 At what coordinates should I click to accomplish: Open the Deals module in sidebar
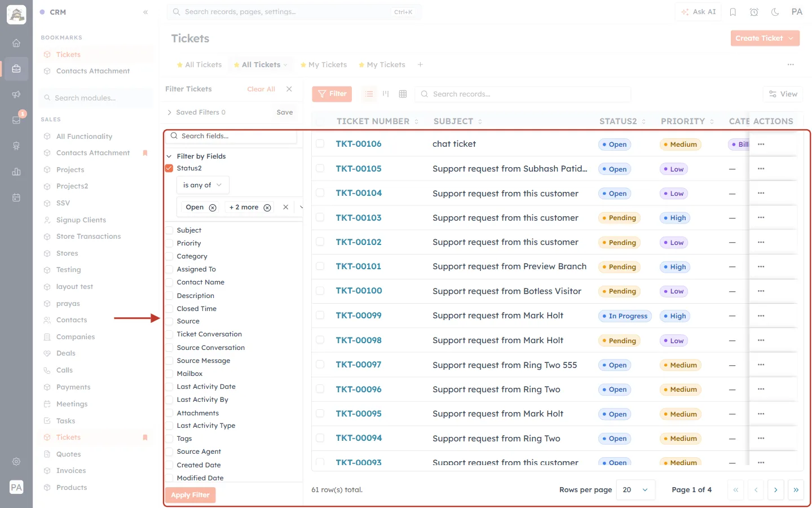click(x=66, y=353)
